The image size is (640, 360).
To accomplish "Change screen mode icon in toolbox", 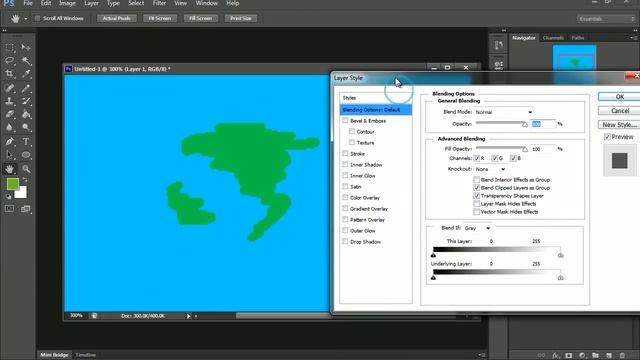I will [26, 209].
